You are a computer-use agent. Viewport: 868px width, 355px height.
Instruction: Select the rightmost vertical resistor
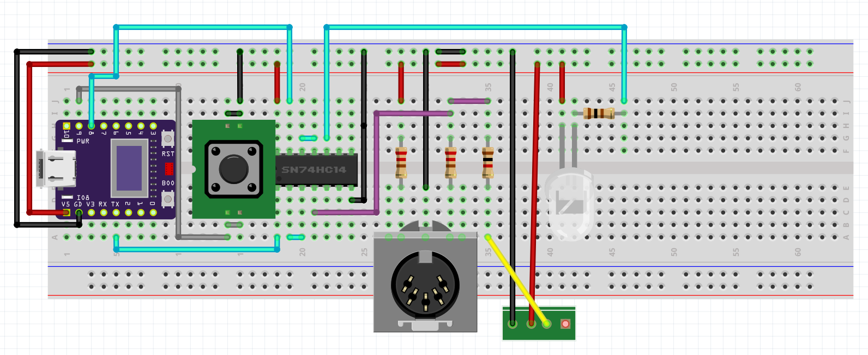488,162
